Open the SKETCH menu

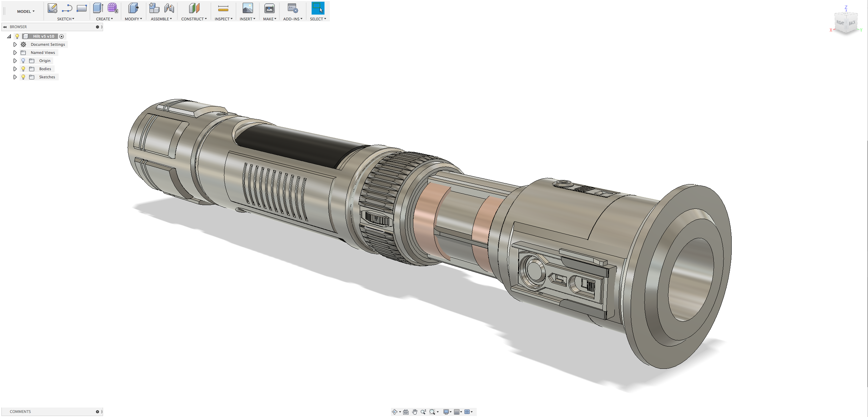pos(65,19)
